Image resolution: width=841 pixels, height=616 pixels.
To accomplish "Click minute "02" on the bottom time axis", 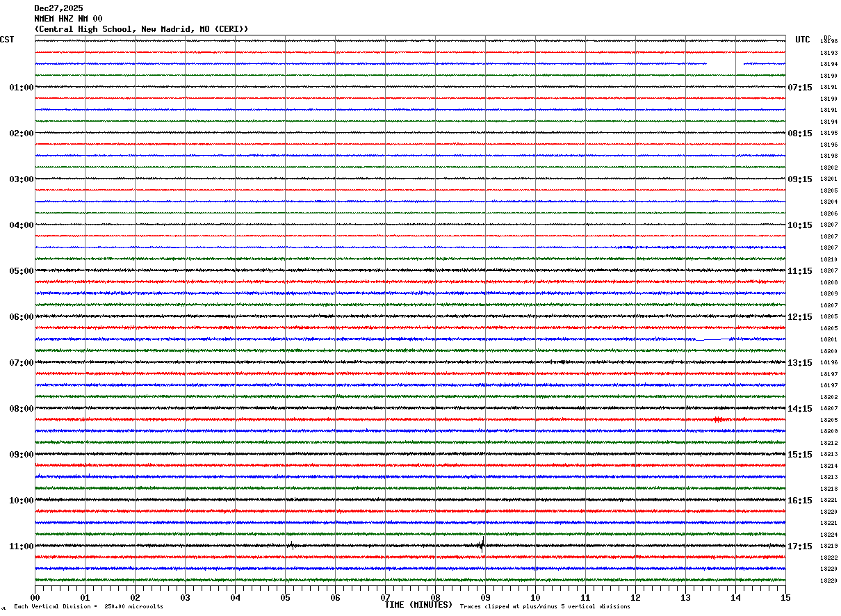I will [135, 597].
